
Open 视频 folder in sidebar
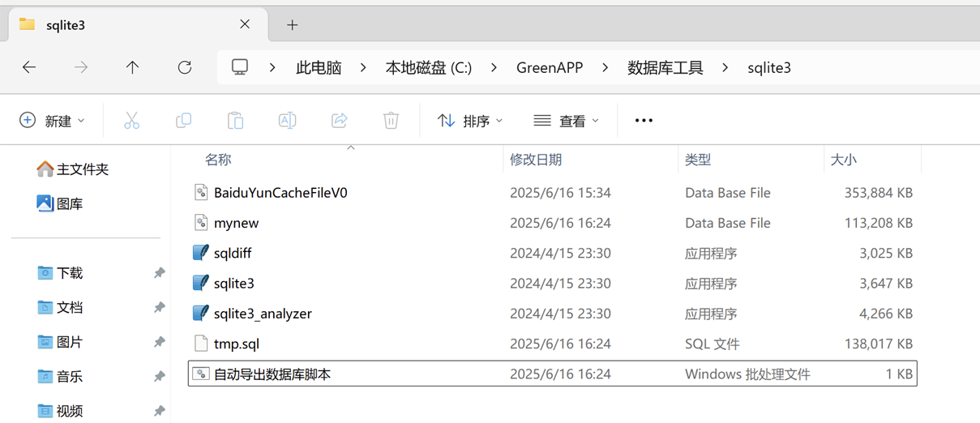coord(60,411)
